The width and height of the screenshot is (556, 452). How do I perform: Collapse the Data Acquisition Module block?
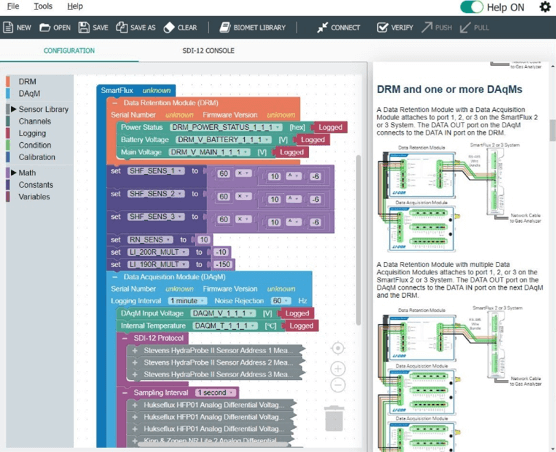click(x=115, y=277)
